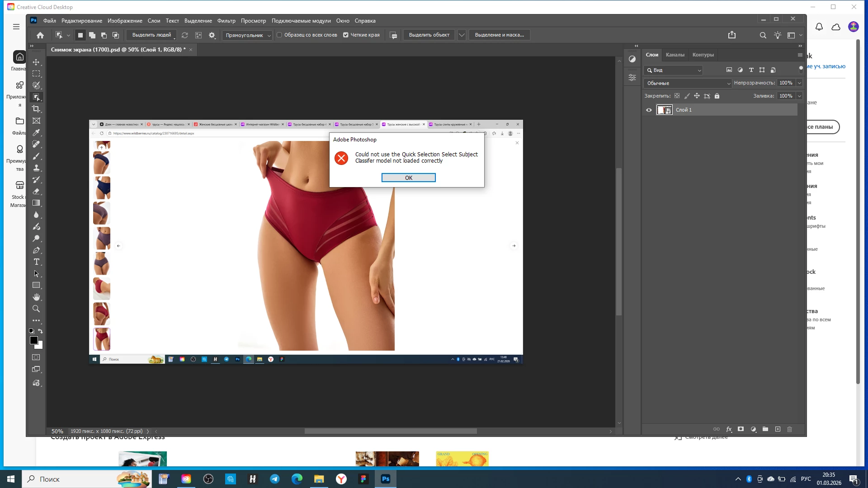Select the Hand tool
This screenshot has width=868, height=488.
pos(36,297)
